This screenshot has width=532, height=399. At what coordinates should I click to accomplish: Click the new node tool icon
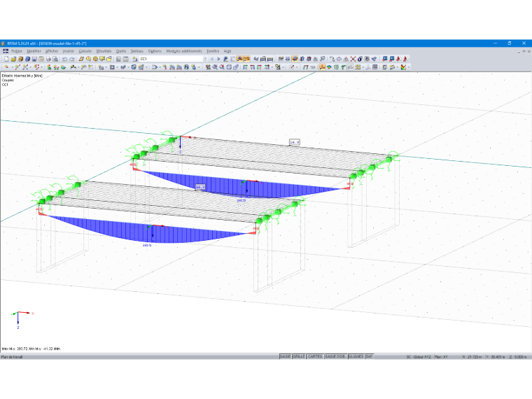(6, 66)
